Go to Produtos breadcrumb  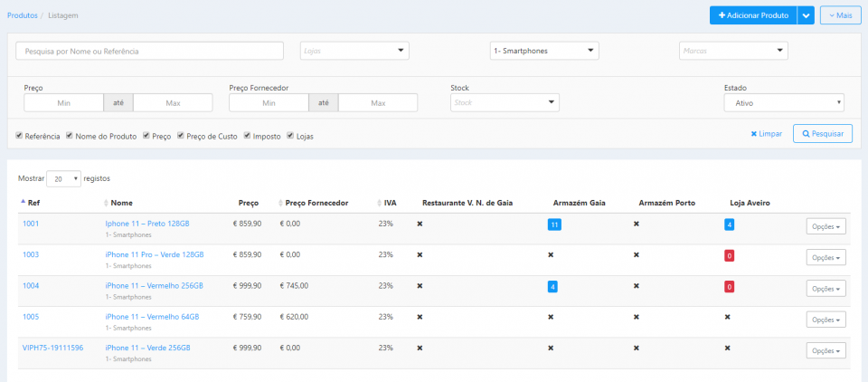22,15
